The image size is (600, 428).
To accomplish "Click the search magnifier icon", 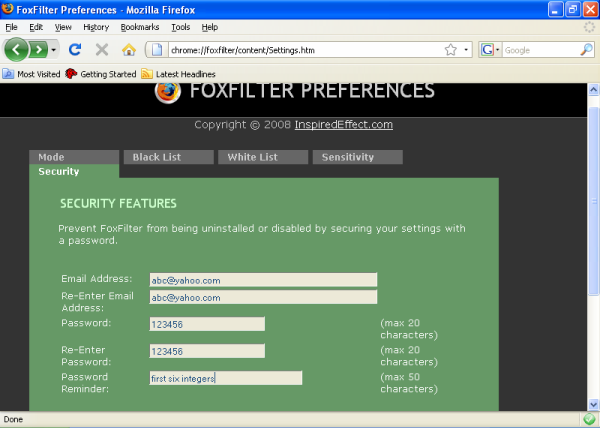I will [586, 50].
